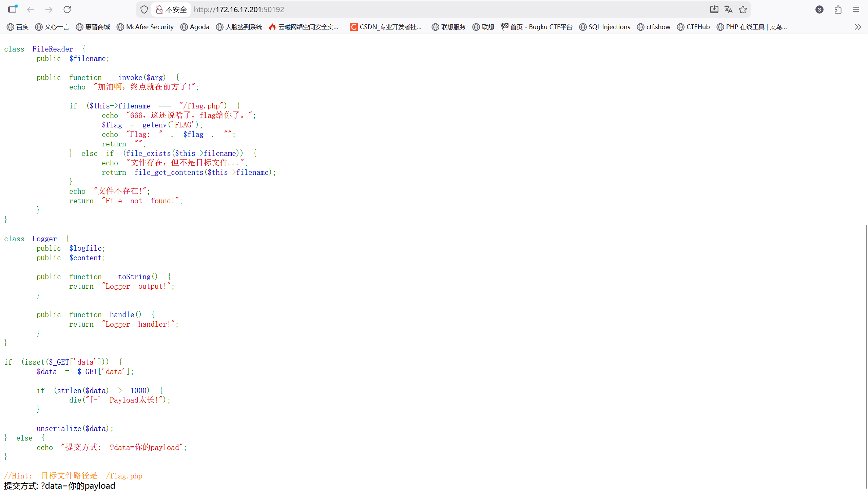Click the browser back arrow
Viewport: 868px width, 491px height.
click(31, 9)
